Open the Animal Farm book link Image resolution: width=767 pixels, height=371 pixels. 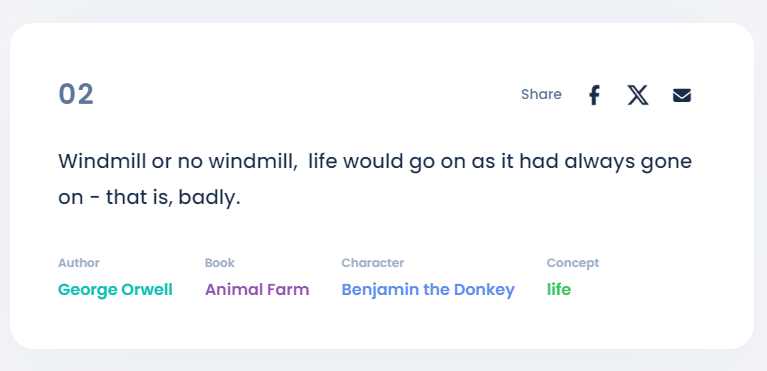(257, 290)
